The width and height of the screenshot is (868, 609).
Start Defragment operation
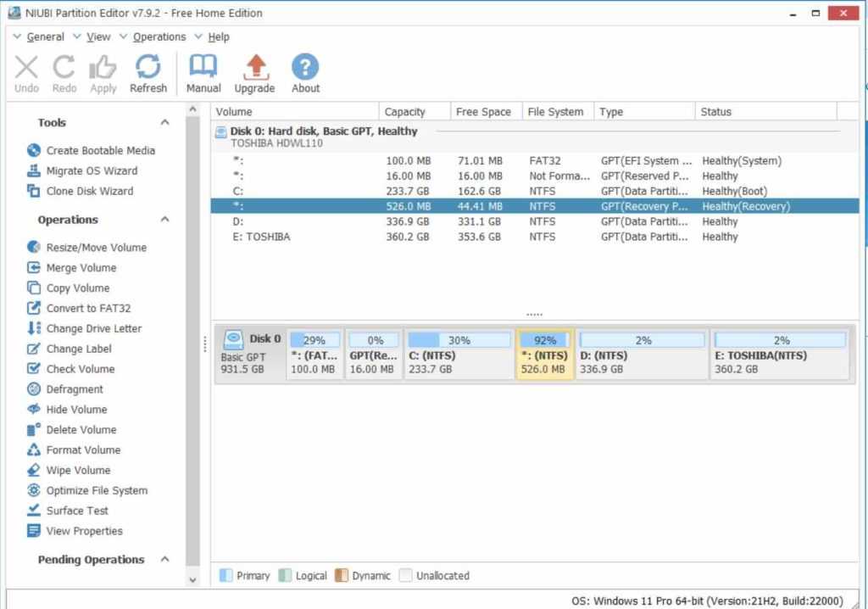[64, 389]
